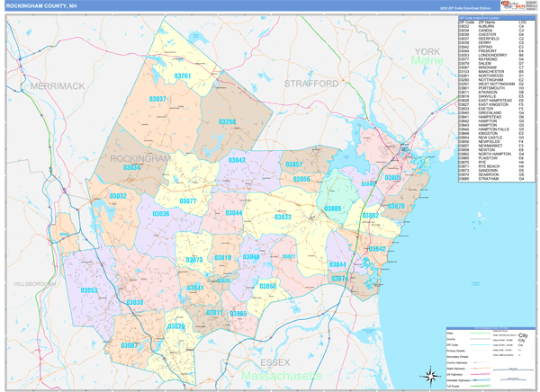Select ZIP code label 03044
This screenshot has width=540, height=392.
tap(233, 213)
